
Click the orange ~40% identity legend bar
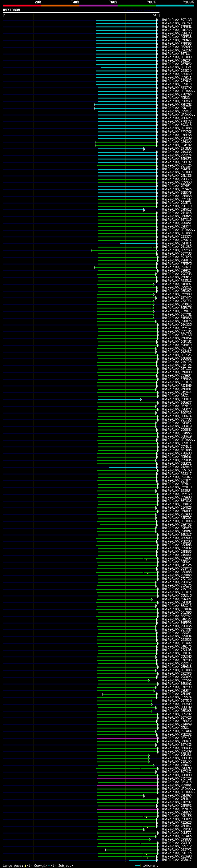coord(60,6)
